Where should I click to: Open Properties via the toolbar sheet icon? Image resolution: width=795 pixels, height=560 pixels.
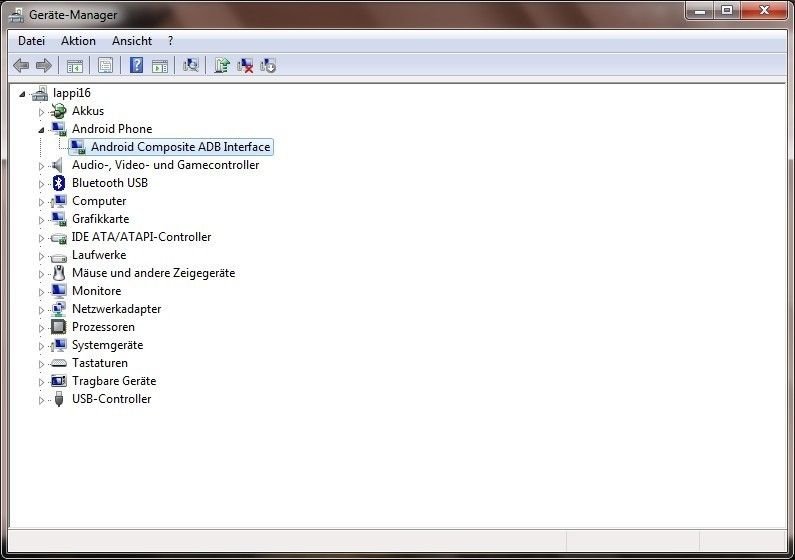(x=105, y=65)
